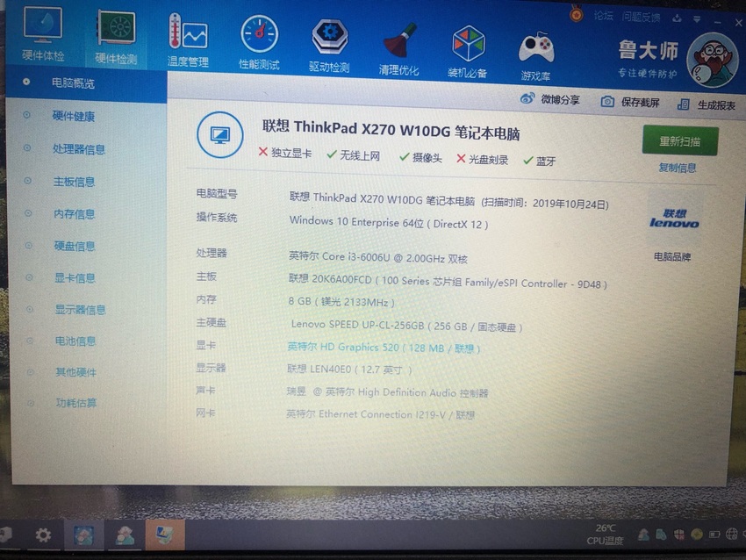Click the 独立显卡 status indicator
This screenshot has width=746, height=560.
(x=285, y=153)
